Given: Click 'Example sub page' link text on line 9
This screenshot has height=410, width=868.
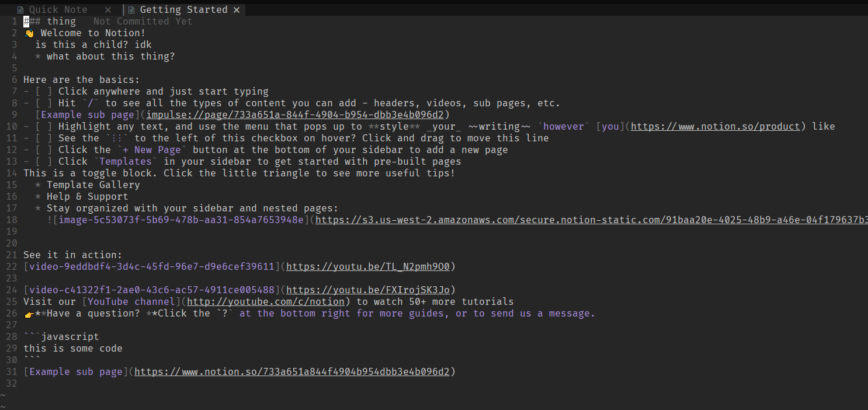Looking at the screenshot, I should point(88,115).
